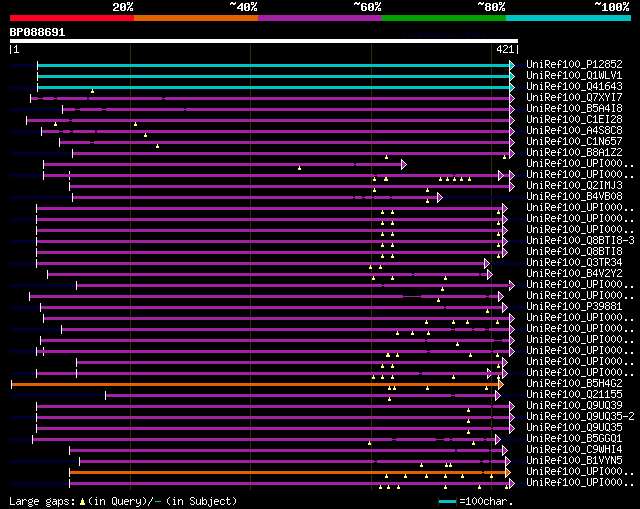640x509 pixels.
Task: Click the arrowhead ending the B4VB08 alignment
Action: pyautogui.click(x=440, y=198)
